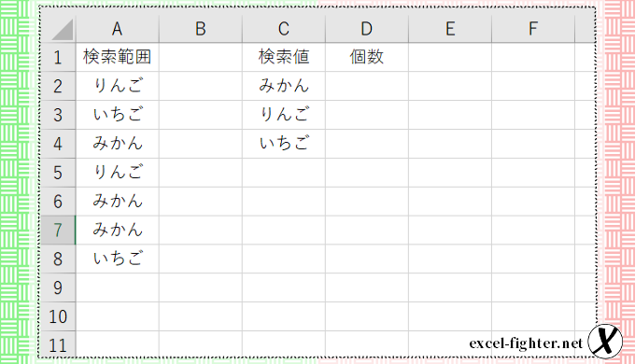
Task: Click the excel-fighter.net watermark text
Action: tap(526, 343)
